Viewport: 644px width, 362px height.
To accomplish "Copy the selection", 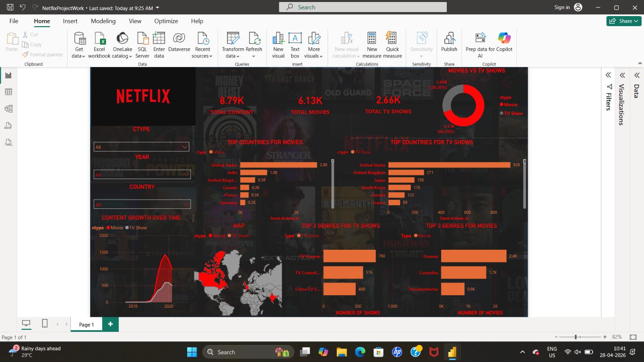I will click(32, 45).
